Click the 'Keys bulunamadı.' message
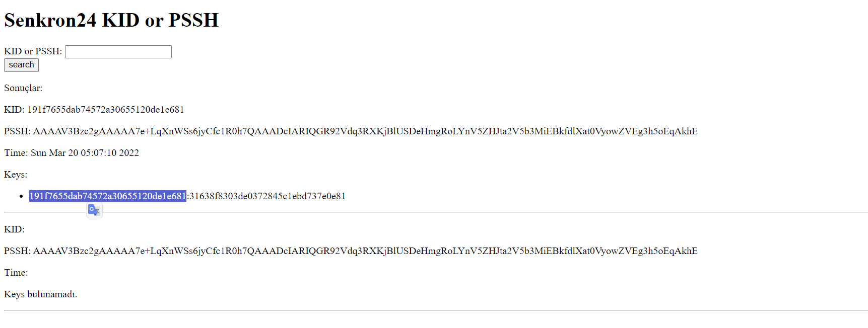The image size is (868, 328). [x=40, y=294]
